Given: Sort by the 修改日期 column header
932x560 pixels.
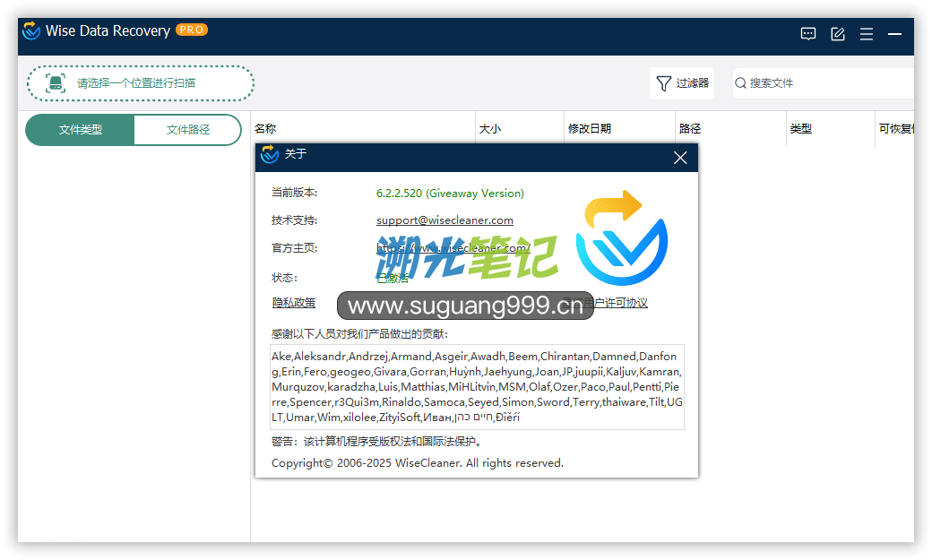Looking at the screenshot, I should (590, 129).
